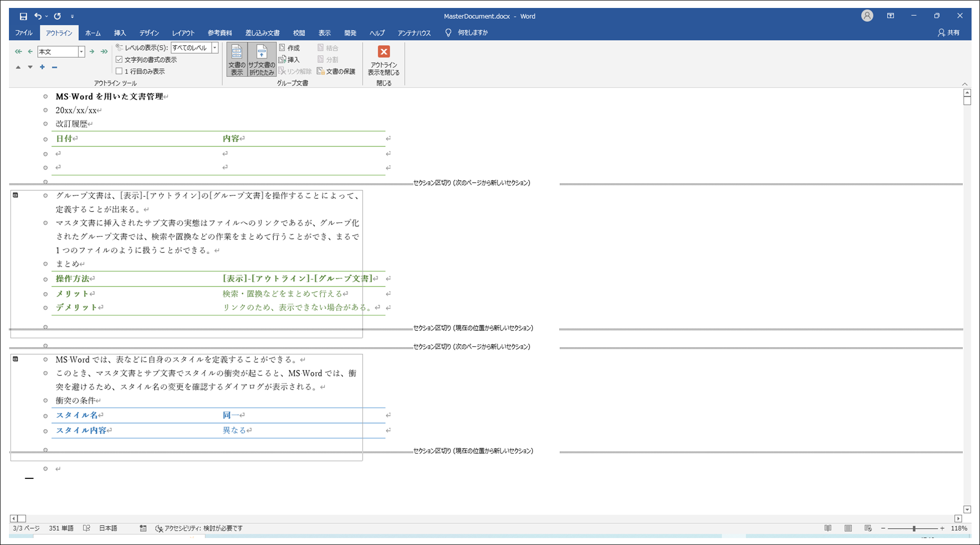Collapse the selected item with minus icon

[55, 67]
